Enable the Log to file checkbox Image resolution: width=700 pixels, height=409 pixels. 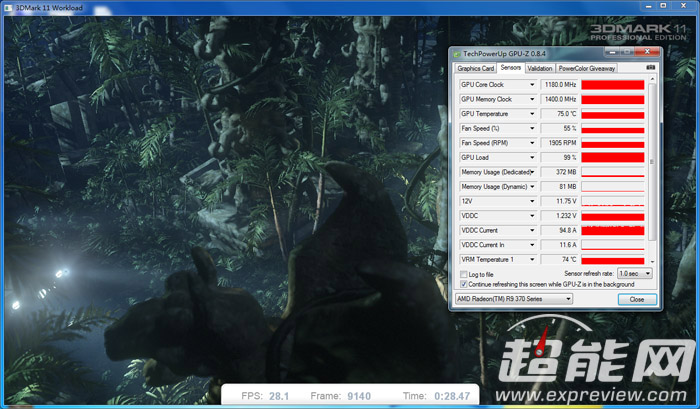[x=464, y=274]
